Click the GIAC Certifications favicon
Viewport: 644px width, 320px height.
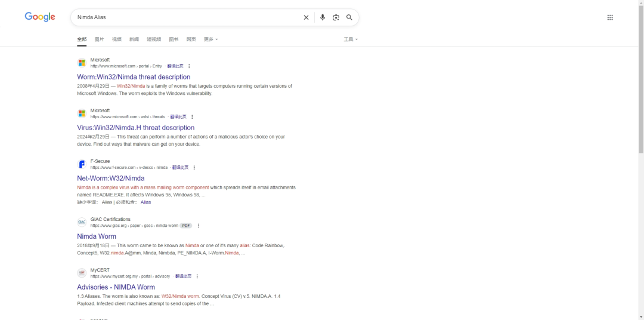click(x=82, y=222)
